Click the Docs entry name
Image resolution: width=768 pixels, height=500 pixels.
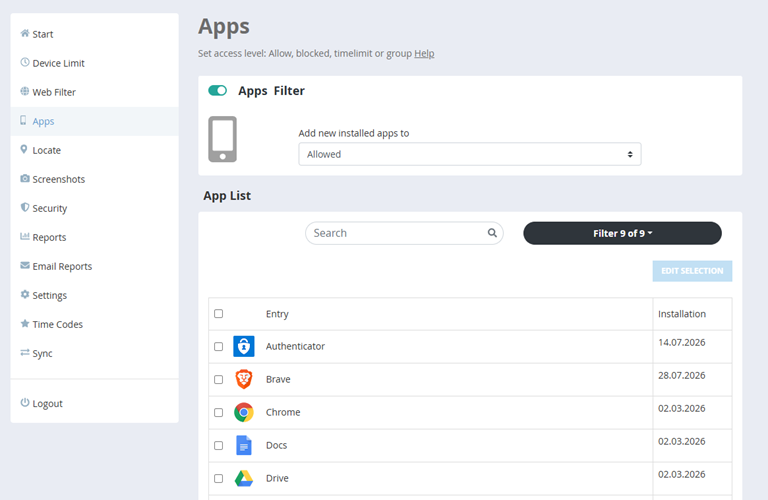click(276, 445)
